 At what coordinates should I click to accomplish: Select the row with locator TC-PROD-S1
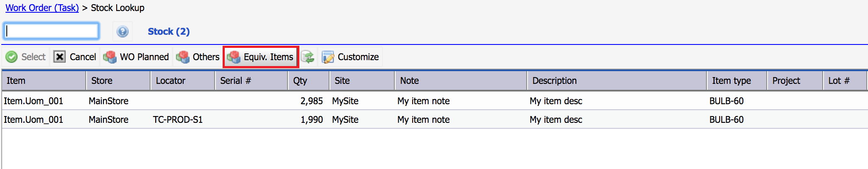435,119
